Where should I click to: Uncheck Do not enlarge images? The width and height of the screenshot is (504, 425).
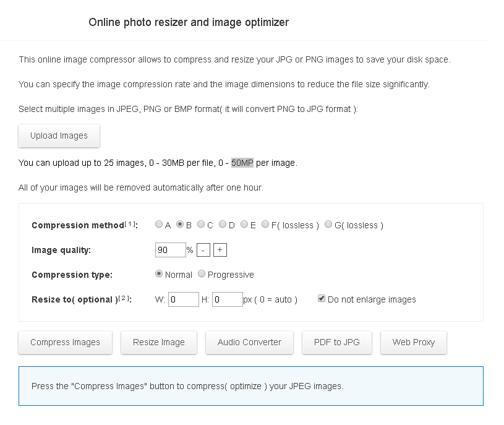[321, 298]
